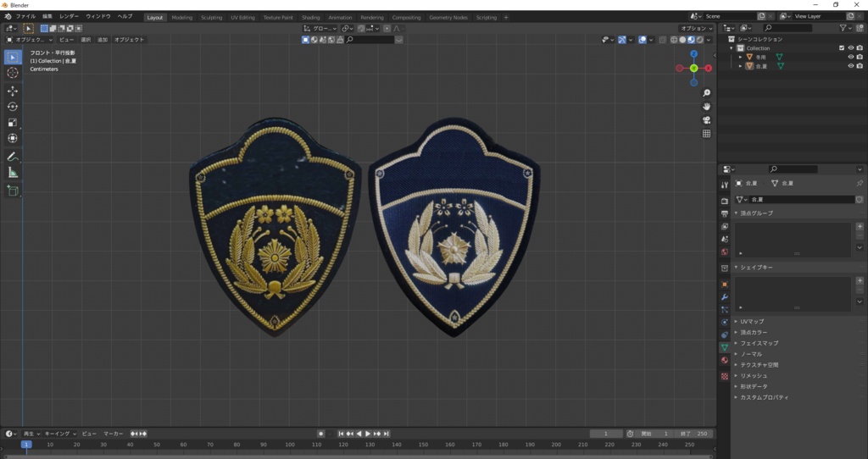Open the outliner filter dropdown
Image resolution: width=868 pixels, height=459 pixels.
(845, 28)
